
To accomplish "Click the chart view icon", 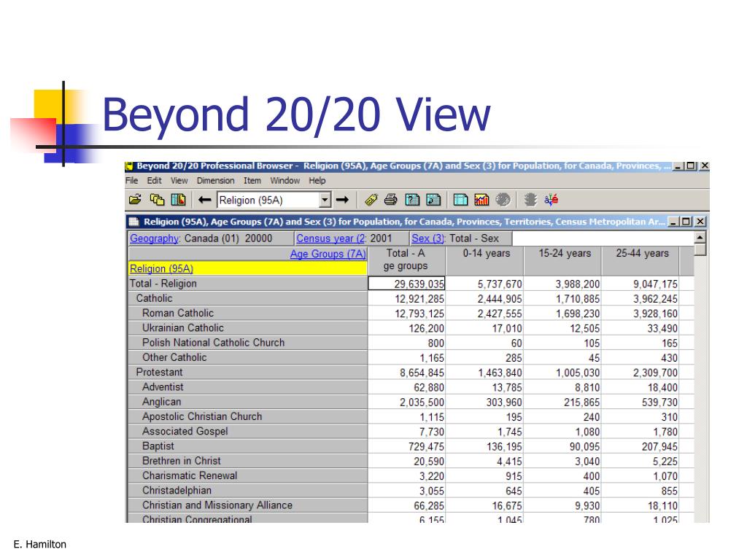I will [x=481, y=200].
